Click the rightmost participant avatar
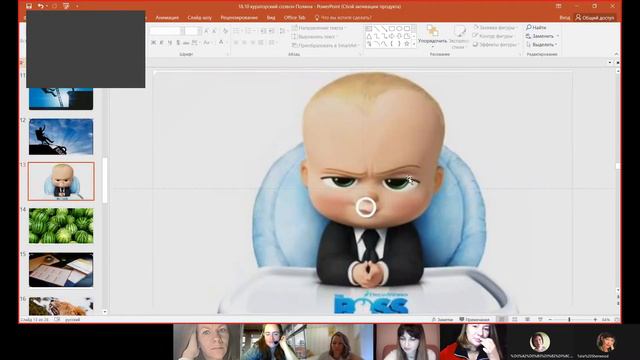 coord(606,342)
